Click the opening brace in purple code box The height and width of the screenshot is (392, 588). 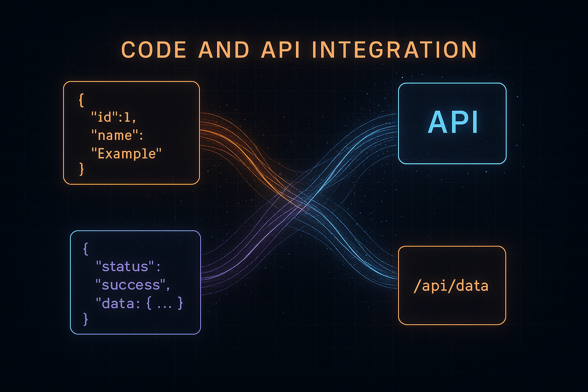pyautogui.click(x=86, y=249)
